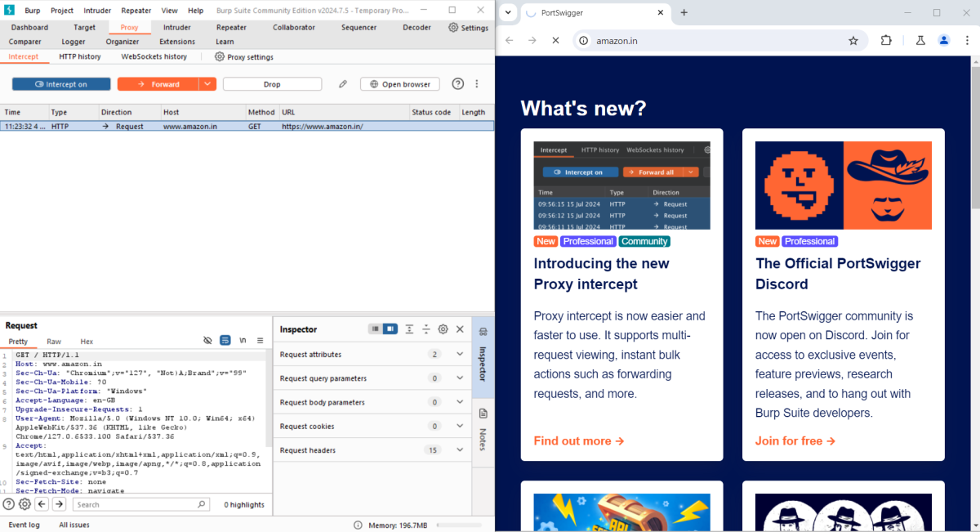Open Chrome tab search dropdown
Image resolution: width=980 pixels, height=532 pixels.
click(x=508, y=13)
